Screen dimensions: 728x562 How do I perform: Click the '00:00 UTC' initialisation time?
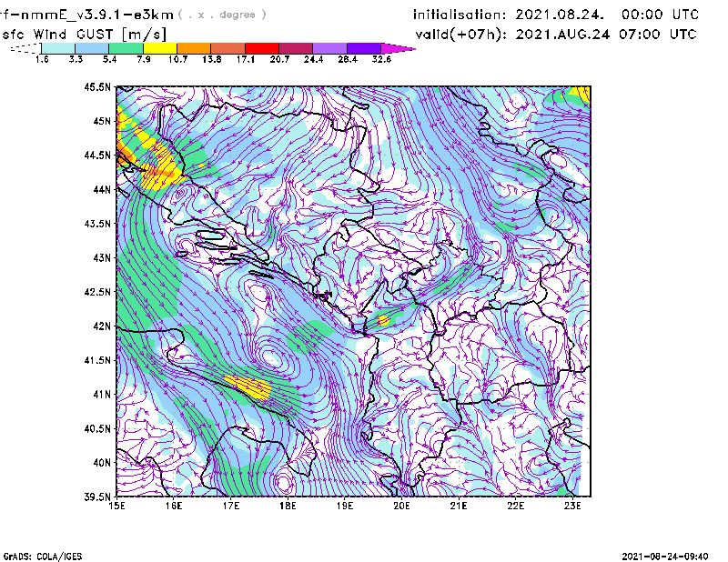click(x=660, y=15)
